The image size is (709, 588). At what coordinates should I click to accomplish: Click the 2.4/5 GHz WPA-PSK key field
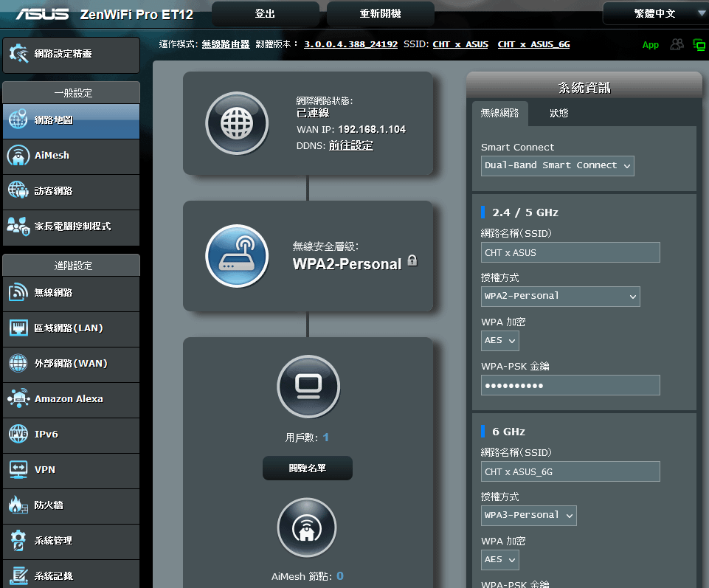click(x=570, y=385)
